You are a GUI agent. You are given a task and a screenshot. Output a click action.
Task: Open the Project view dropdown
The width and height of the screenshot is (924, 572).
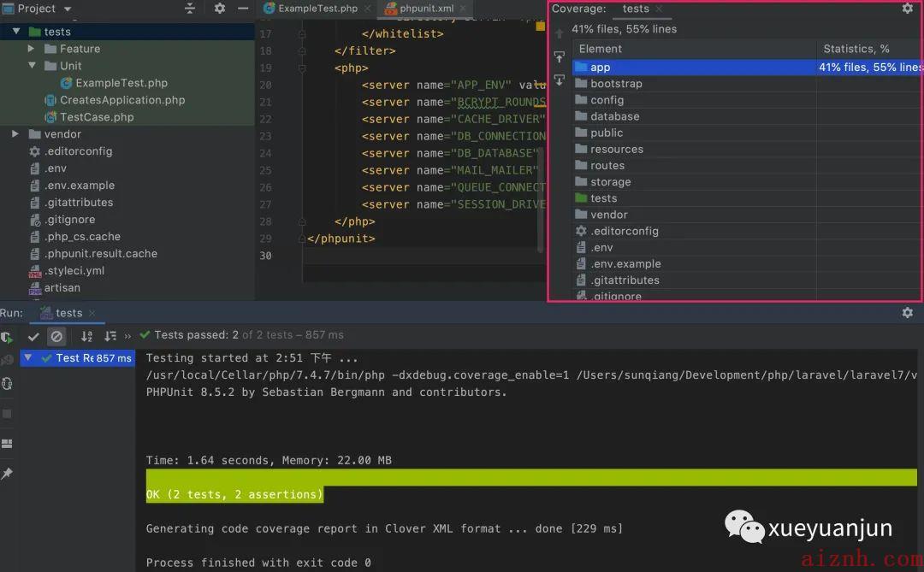tap(68, 9)
